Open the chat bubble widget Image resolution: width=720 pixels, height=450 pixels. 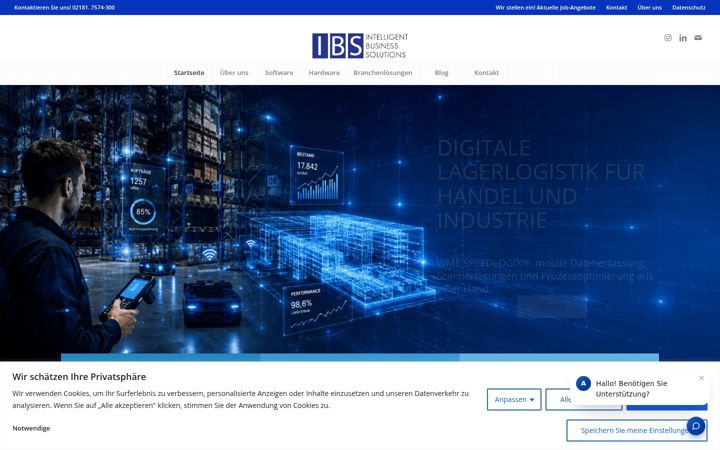click(696, 426)
